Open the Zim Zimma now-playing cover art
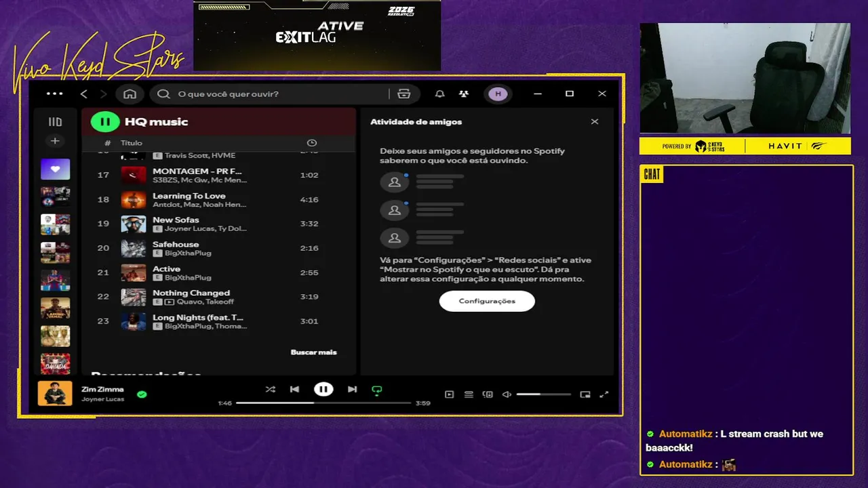The image size is (868, 488). pos(55,393)
